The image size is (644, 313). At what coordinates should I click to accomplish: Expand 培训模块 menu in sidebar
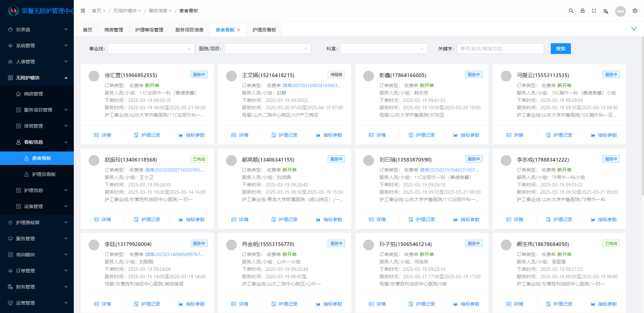tap(37, 255)
